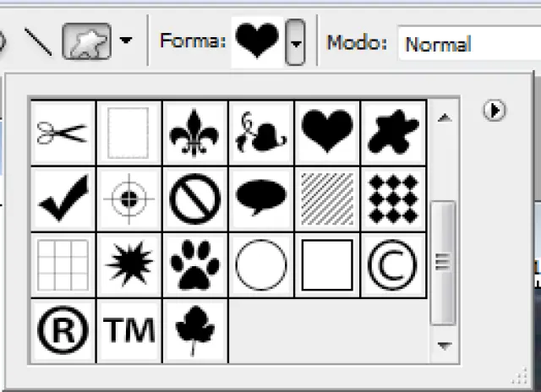Pick the fleur-de-lis shape
Image resolution: width=541 pixels, height=392 pixels.
point(195,133)
